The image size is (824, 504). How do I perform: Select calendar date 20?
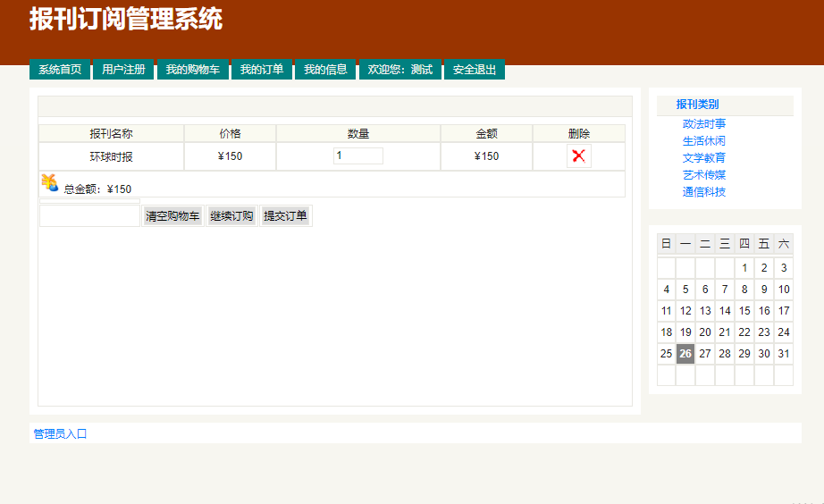coord(705,332)
